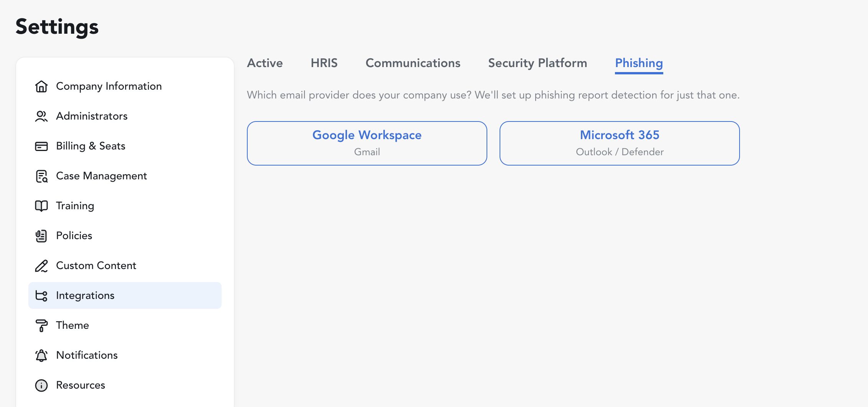Click the Phishing tab
Screen dimensions: 868x407
[x=639, y=63]
